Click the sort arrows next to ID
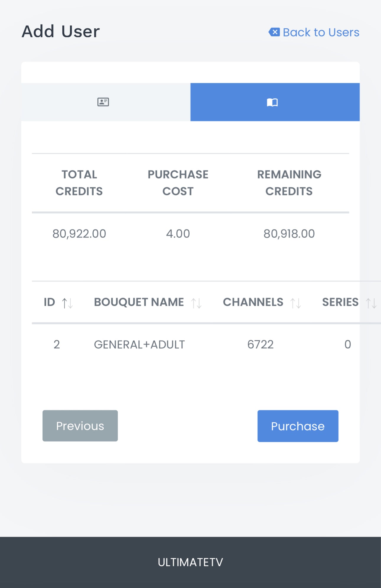Image resolution: width=381 pixels, height=588 pixels. click(x=67, y=303)
